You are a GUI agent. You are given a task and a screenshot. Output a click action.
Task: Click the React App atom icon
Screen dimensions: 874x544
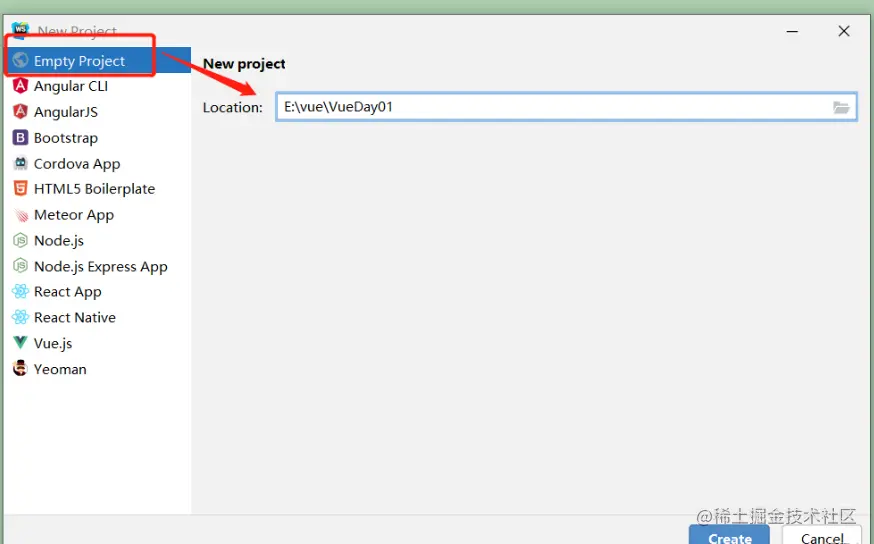click(x=21, y=292)
